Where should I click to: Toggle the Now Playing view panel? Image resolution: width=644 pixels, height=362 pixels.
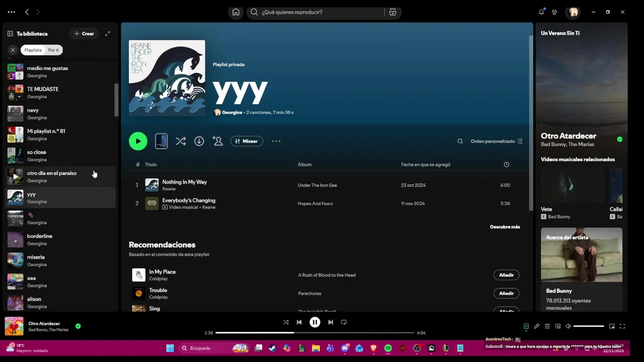click(526, 326)
